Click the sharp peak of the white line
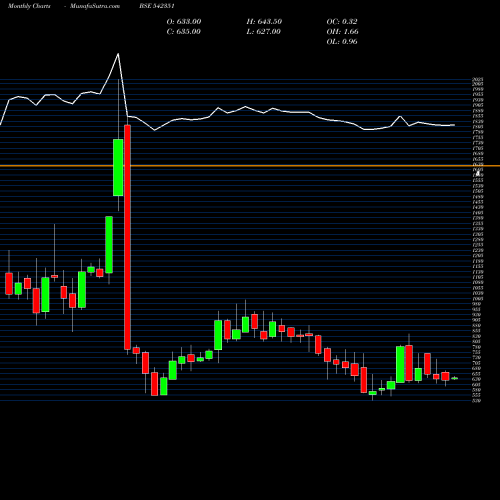 pos(118,54)
